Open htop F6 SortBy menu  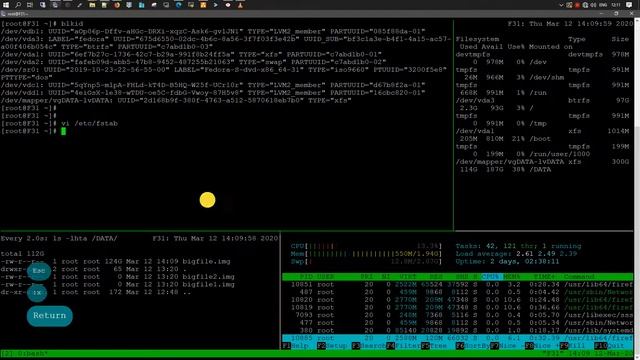pyautogui.click(x=472, y=346)
